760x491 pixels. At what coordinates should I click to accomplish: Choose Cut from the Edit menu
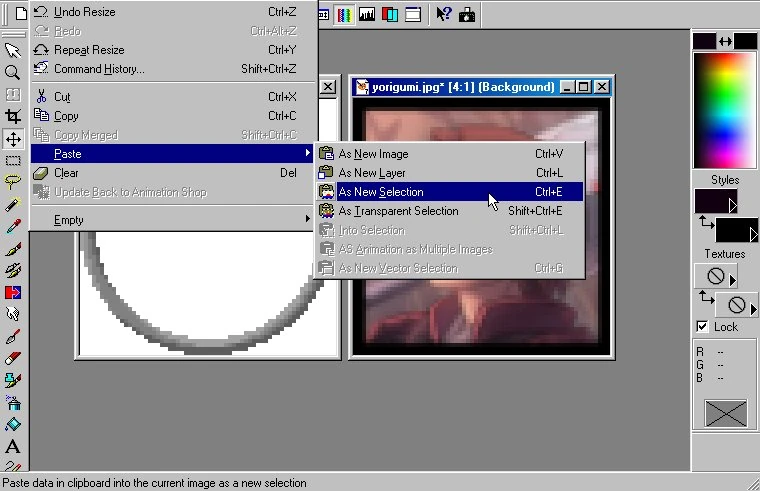[x=172, y=97]
